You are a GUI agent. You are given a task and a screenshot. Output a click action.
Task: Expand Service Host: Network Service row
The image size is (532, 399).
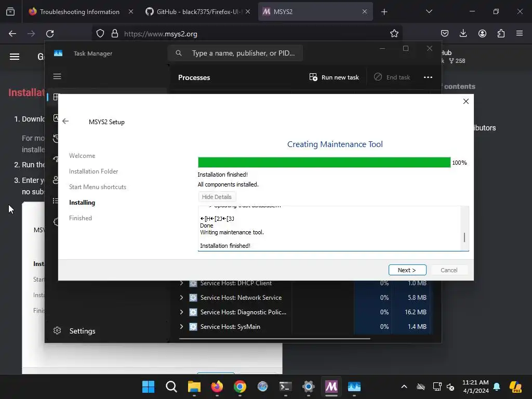pos(181,298)
